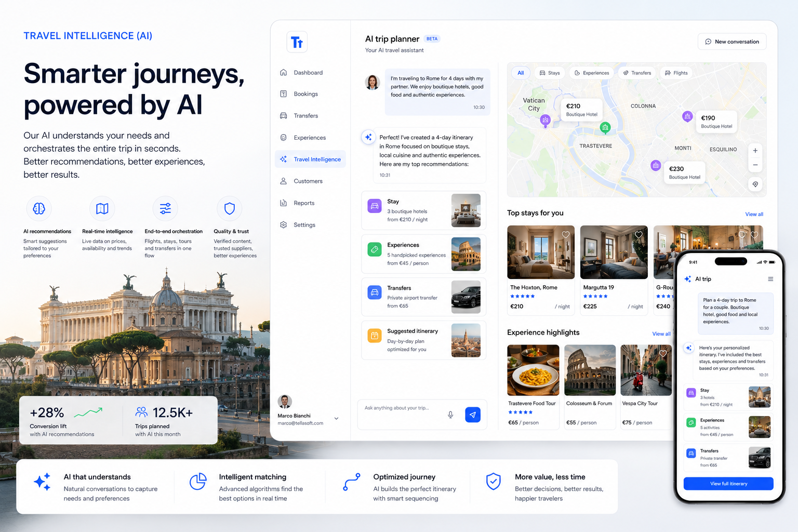Select the €230 Boutique Hotel map label
Screen dimensions: 798x532
click(685, 172)
